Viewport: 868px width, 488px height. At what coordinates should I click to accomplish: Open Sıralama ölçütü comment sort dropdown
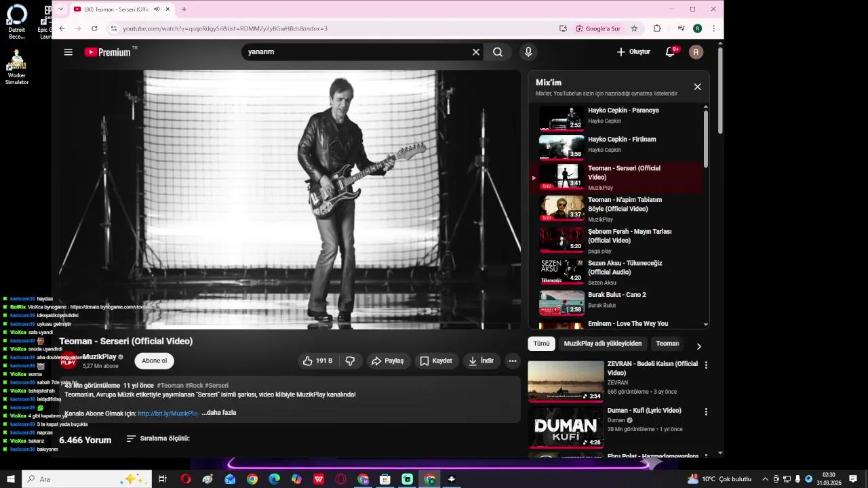tap(158, 439)
